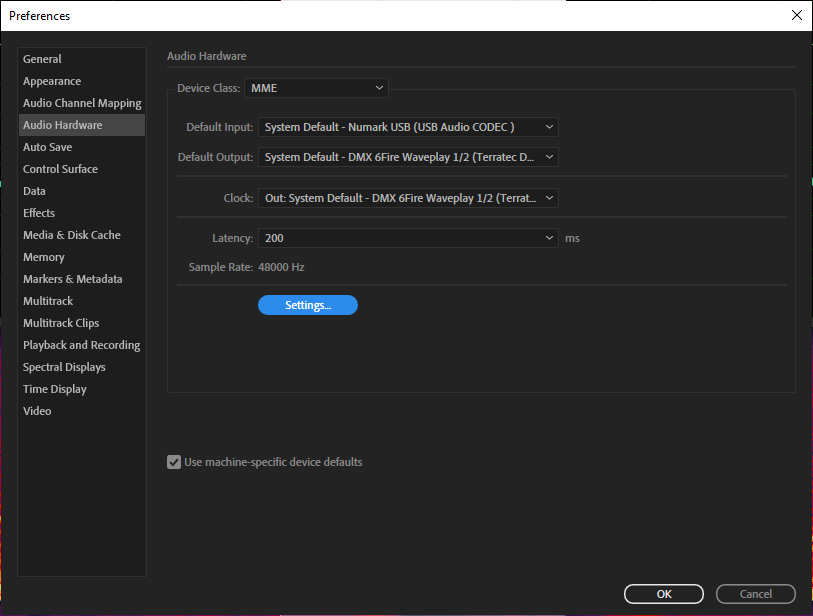Open the Appearance preferences page
The width and height of the screenshot is (813, 616).
tap(52, 80)
